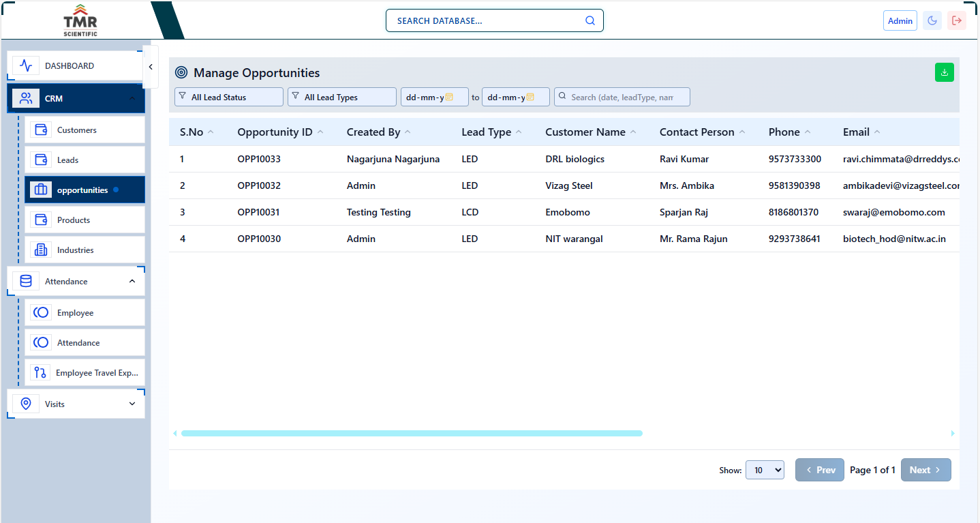Collapse the sidebar using the left arrow

pos(150,67)
